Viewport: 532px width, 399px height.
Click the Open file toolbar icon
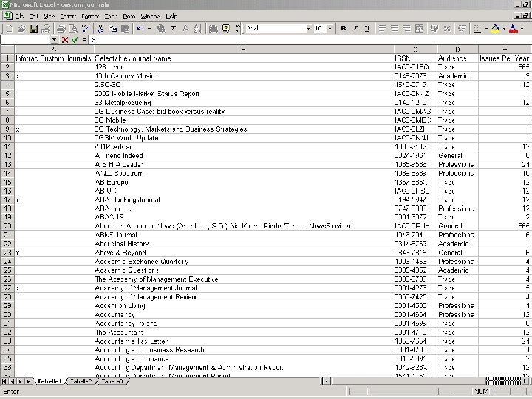21,29
